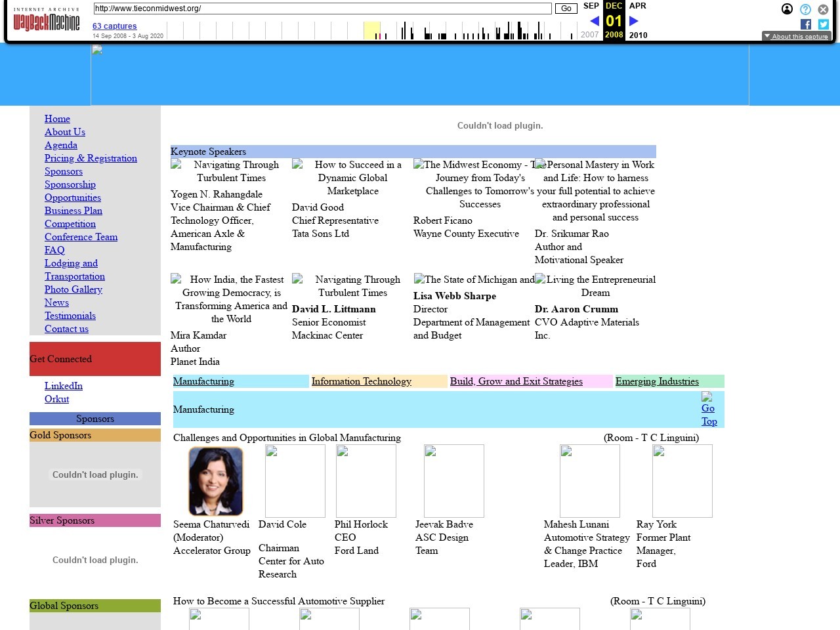Expand the About this capture dropdown
Image resolution: width=840 pixels, height=630 pixels.
pyautogui.click(x=796, y=36)
